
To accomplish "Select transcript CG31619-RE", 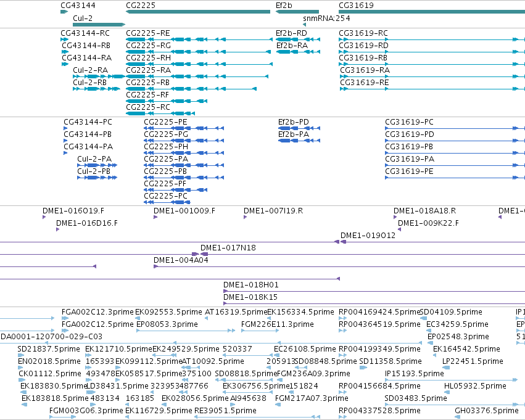I will pos(364,83).
